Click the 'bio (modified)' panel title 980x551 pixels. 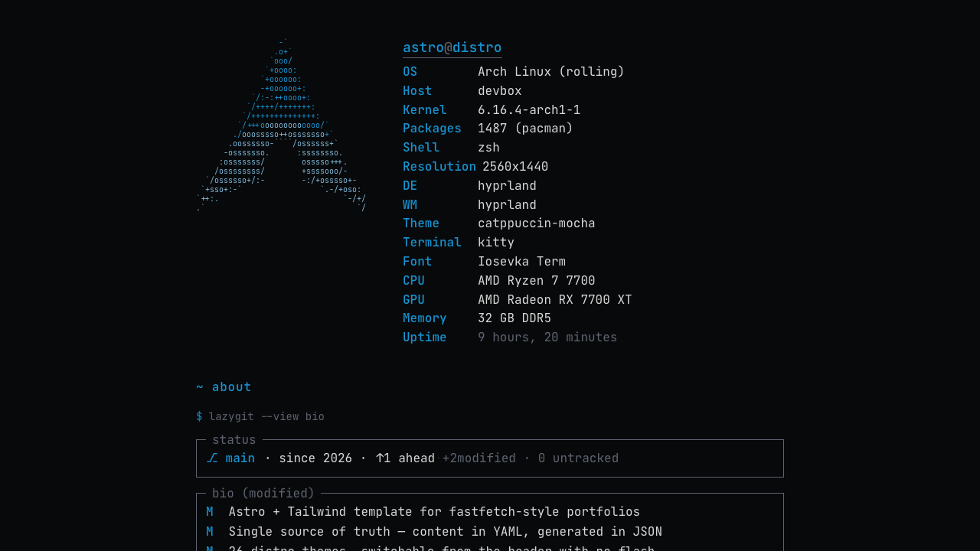tap(263, 494)
